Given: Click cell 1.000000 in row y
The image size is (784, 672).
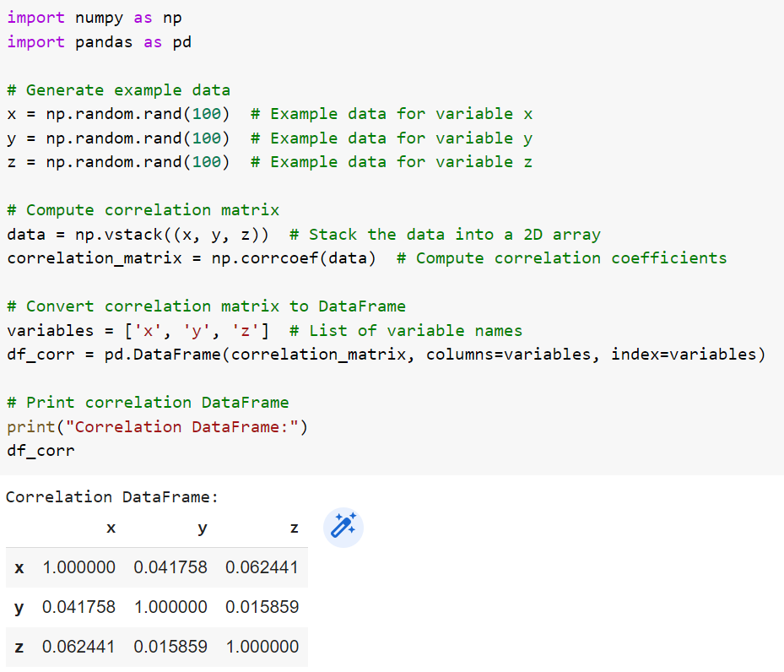Looking at the screenshot, I should [170, 607].
